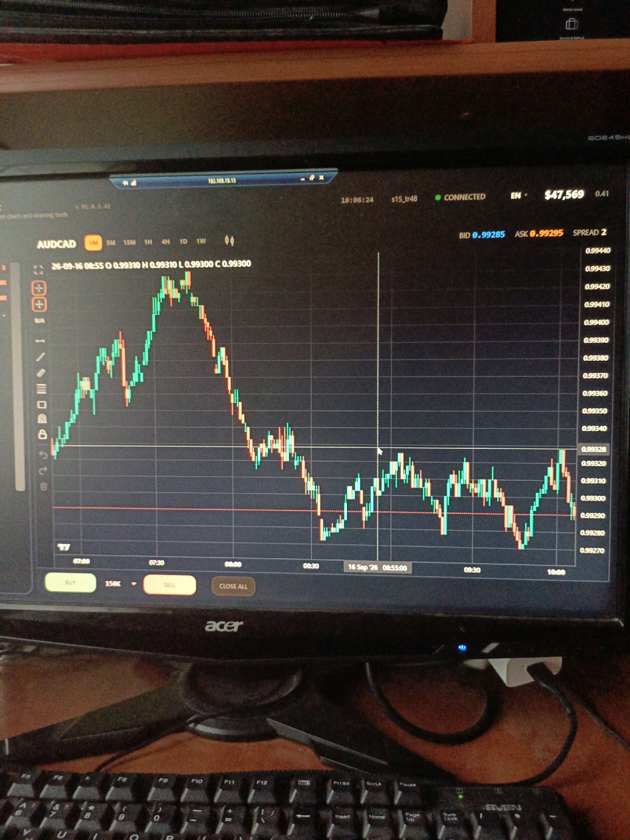Toggle chart fullscreen mode icon

point(38,270)
